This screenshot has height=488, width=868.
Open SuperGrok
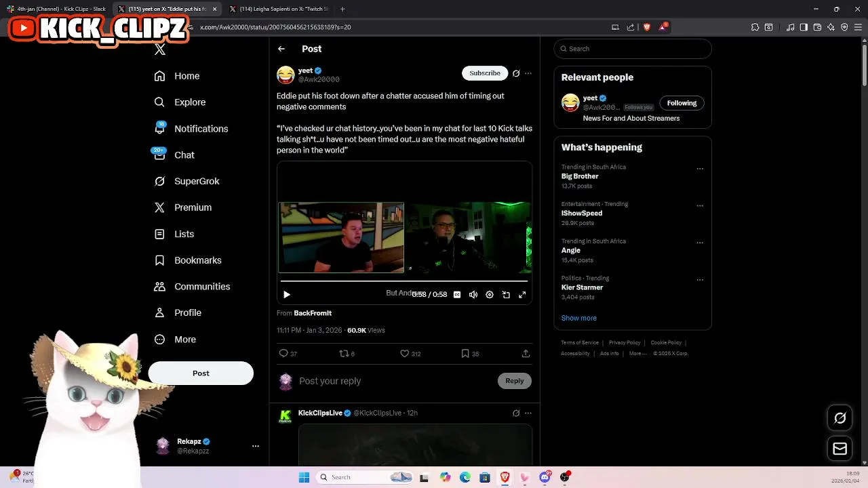point(186,181)
